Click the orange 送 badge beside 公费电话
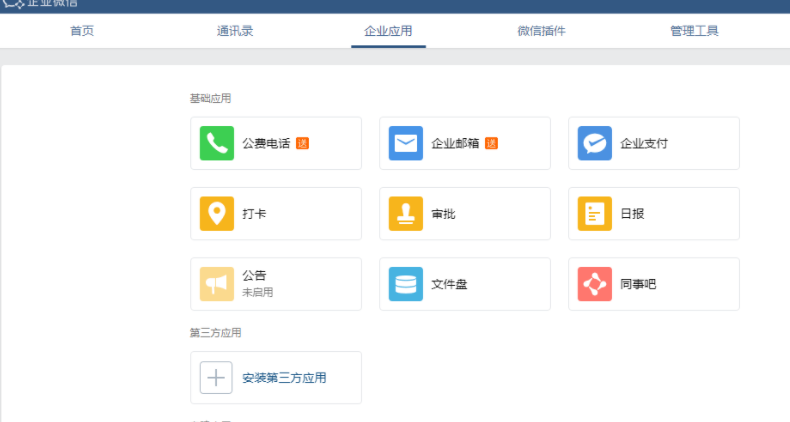This screenshot has width=790, height=422. click(302, 144)
